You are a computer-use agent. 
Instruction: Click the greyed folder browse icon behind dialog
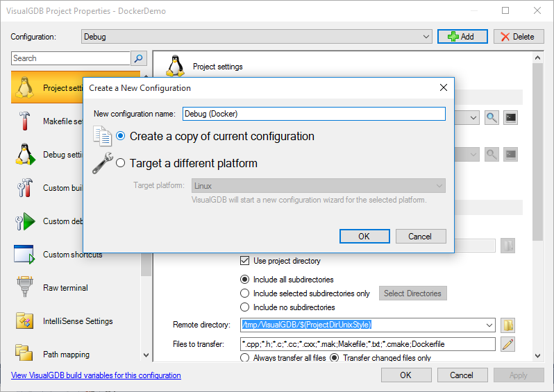point(507,246)
